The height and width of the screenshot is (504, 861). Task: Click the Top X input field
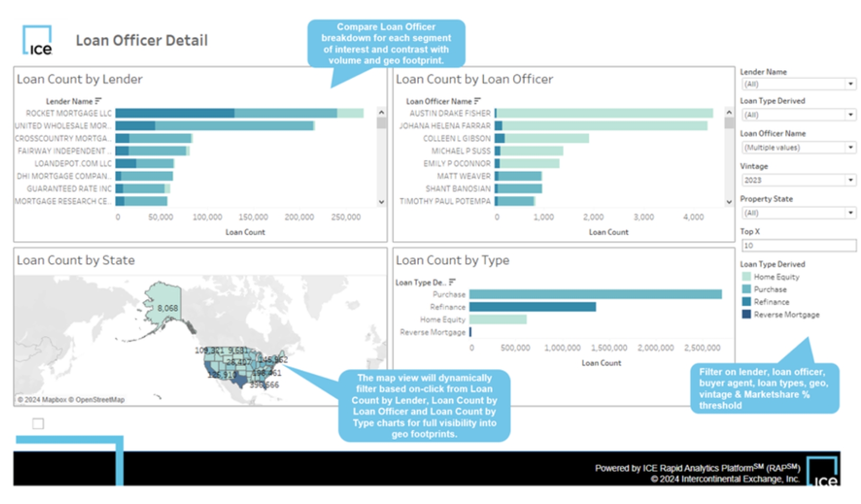pos(798,246)
